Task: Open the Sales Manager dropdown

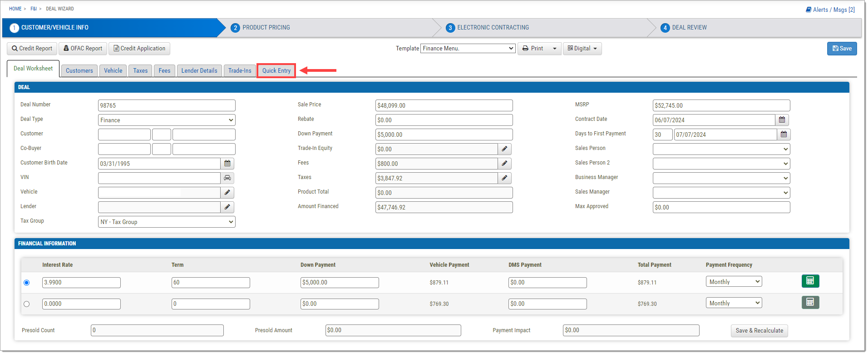Action: 721,193
